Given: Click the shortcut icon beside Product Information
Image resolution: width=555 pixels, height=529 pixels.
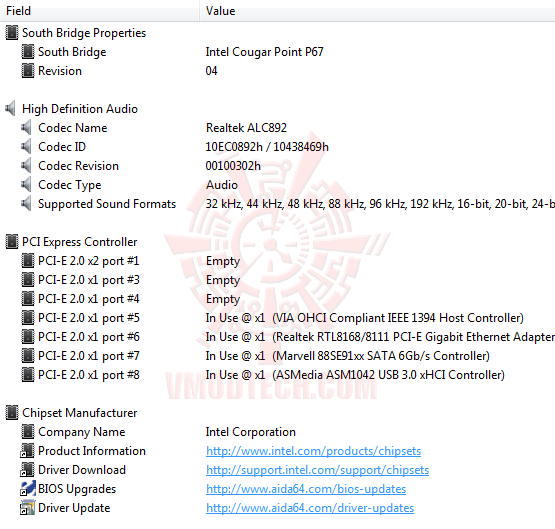Looking at the screenshot, I should (x=28, y=451).
